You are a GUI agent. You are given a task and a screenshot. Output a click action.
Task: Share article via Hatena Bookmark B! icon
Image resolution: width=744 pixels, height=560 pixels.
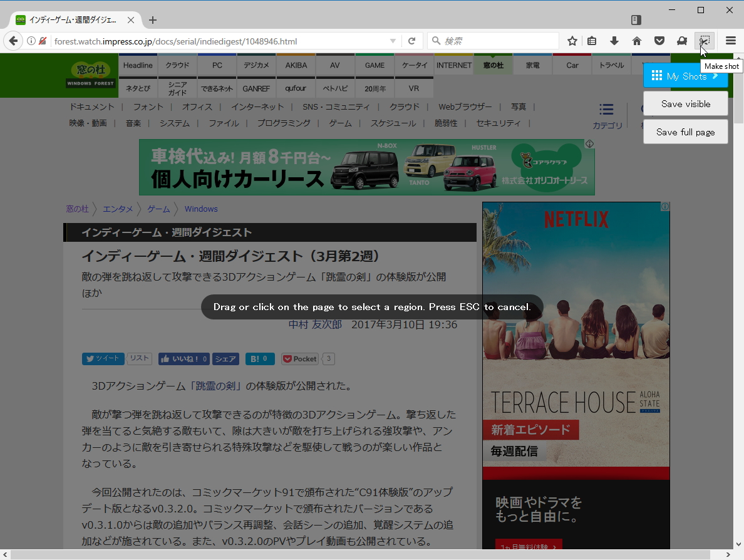coord(260,358)
